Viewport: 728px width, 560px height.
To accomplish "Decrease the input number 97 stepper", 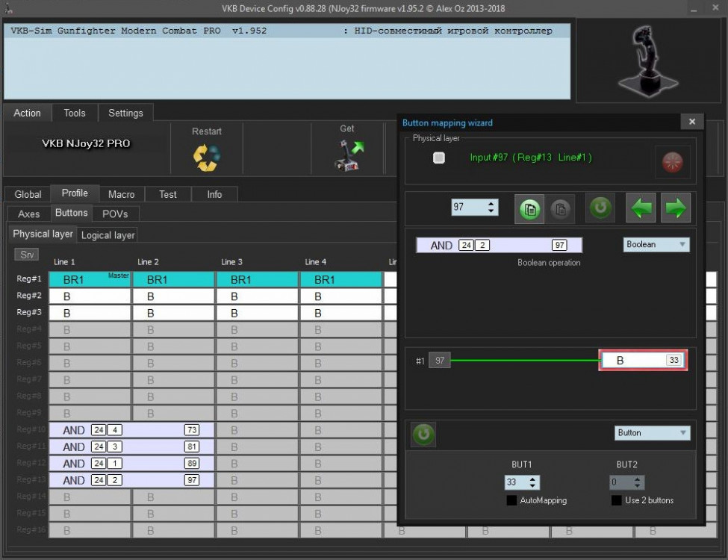I will click(491, 211).
